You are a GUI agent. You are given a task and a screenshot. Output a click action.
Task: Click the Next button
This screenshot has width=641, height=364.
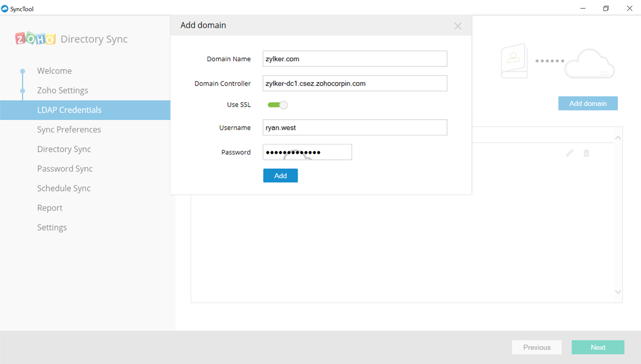[598, 348]
